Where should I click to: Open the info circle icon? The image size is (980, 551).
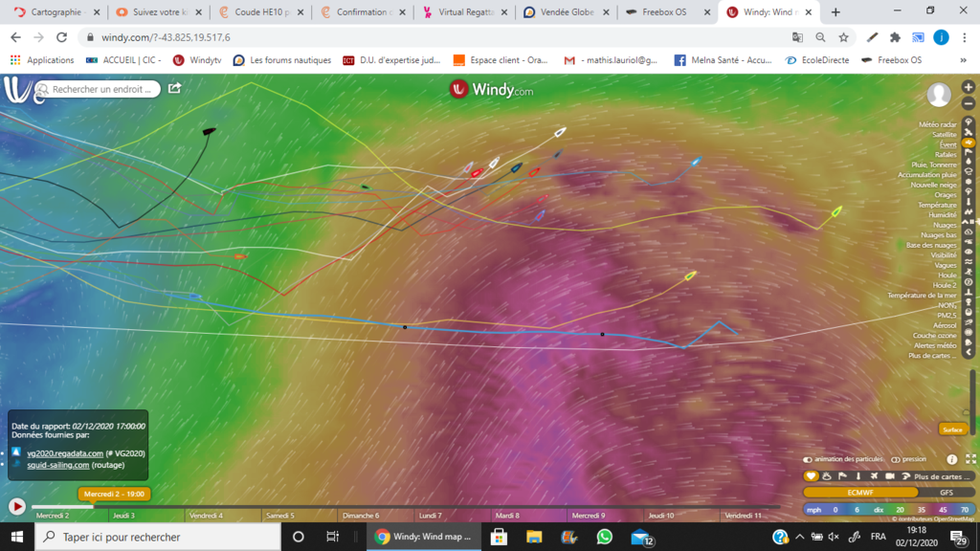(952, 459)
